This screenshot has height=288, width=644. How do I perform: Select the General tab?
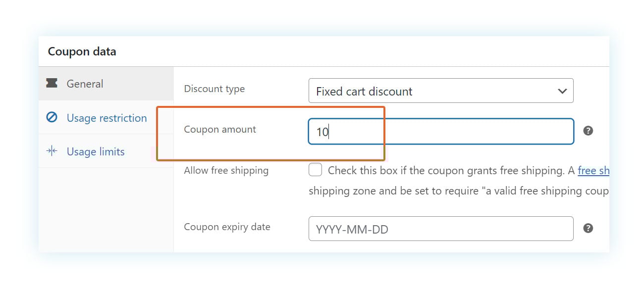click(85, 83)
